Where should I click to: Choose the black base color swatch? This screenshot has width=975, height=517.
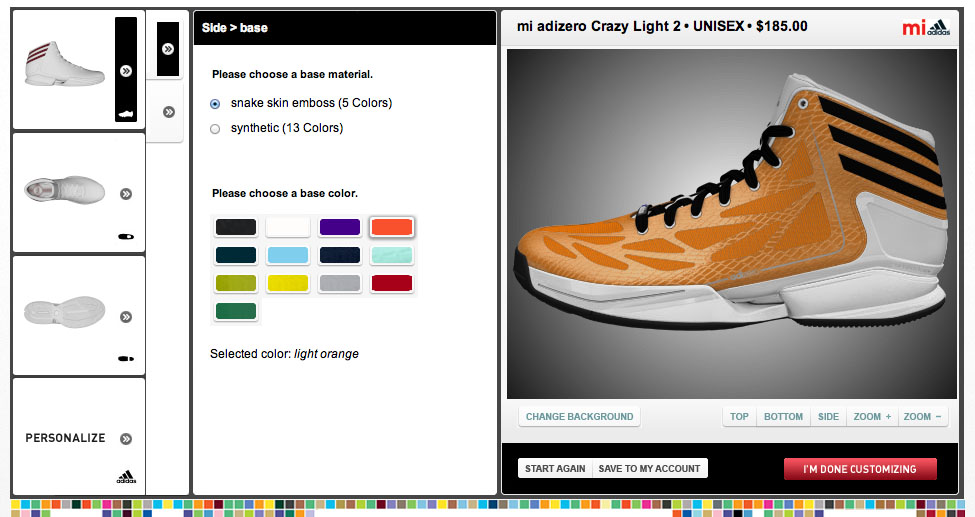coord(236,227)
